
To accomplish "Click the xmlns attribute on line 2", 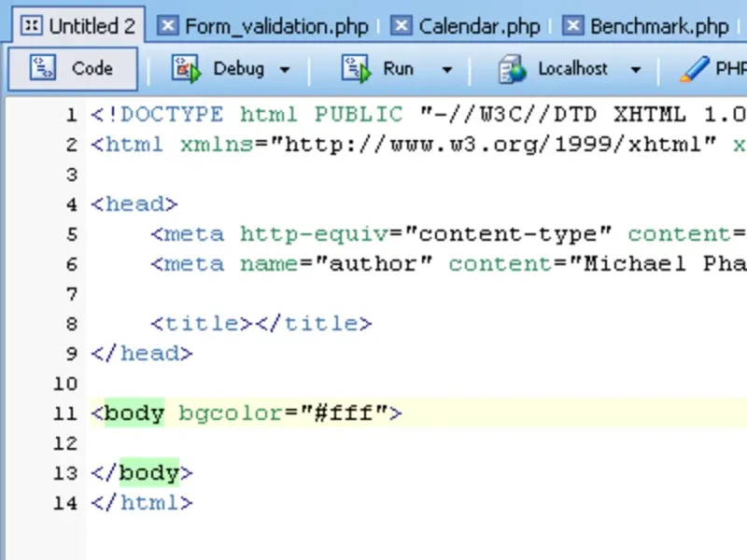I will click(217, 145).
